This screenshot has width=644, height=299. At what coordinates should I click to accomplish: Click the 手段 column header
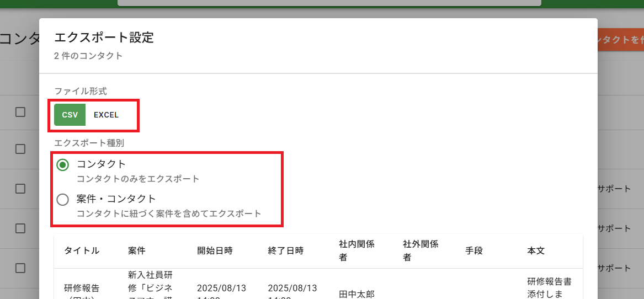474,250
